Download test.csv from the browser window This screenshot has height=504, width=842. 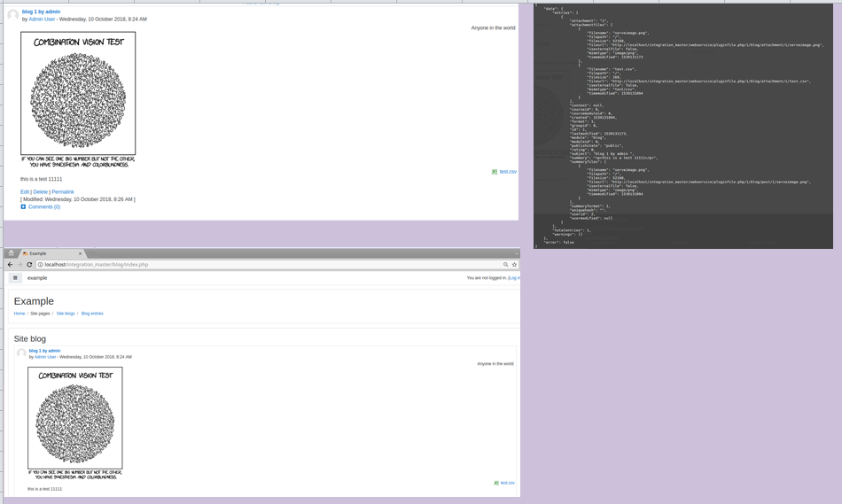[x=508, y=483]
